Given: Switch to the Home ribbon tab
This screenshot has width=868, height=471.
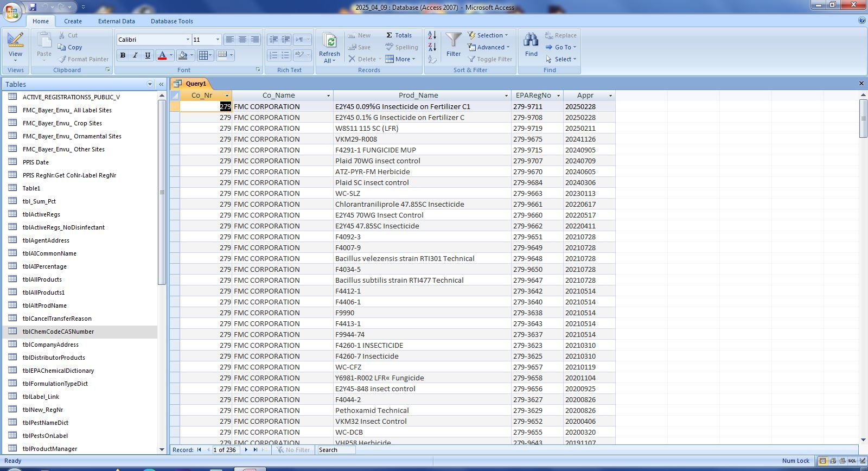Looking at the screenshot, I should 41,21.
